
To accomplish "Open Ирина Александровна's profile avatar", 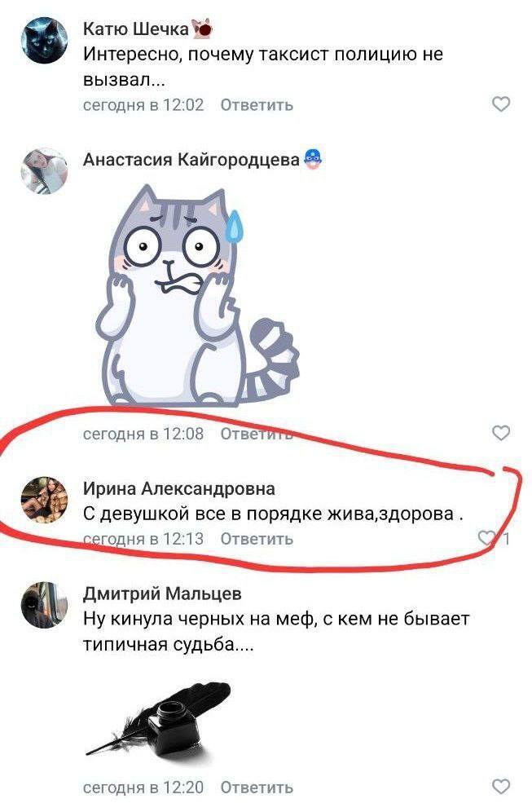I will coord(44,500).
